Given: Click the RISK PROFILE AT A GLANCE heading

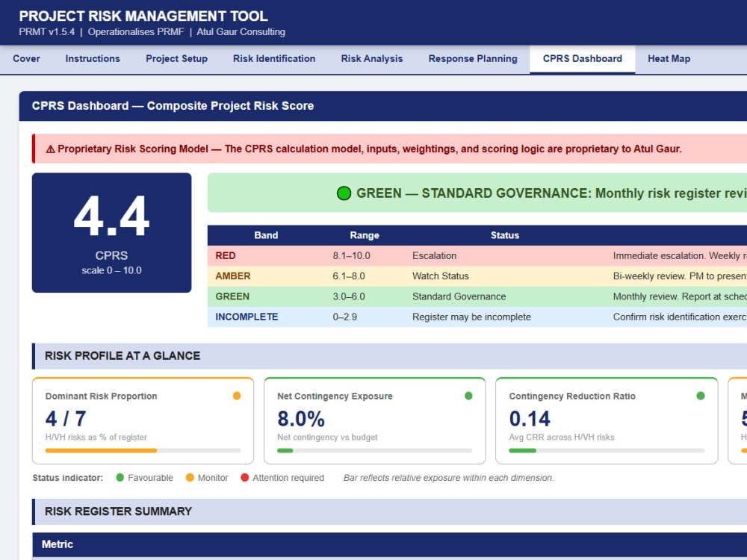Looking at the screenshot, I should (123, 355).
